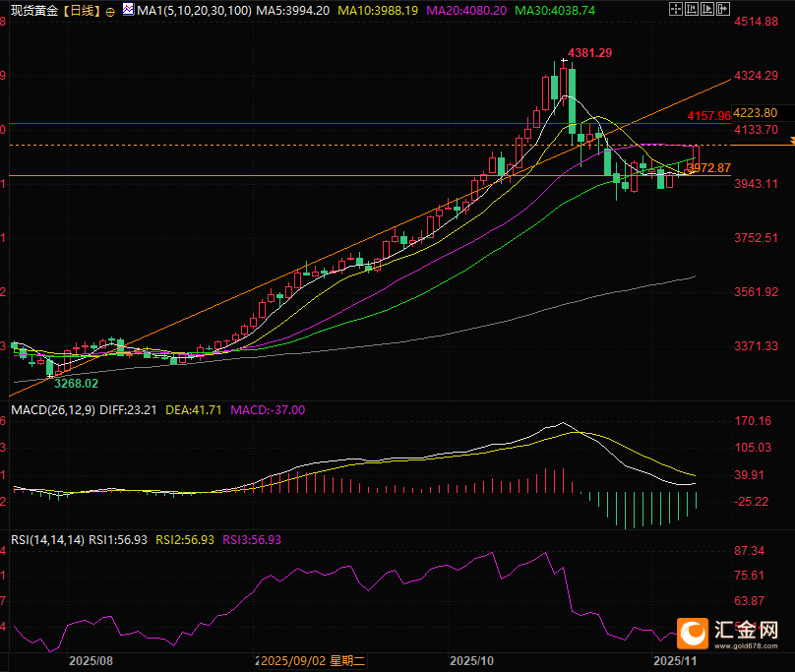Screen dimensions: 795x672
Task: Click the 105.03 MACD axis label
Action: point(753,448)
